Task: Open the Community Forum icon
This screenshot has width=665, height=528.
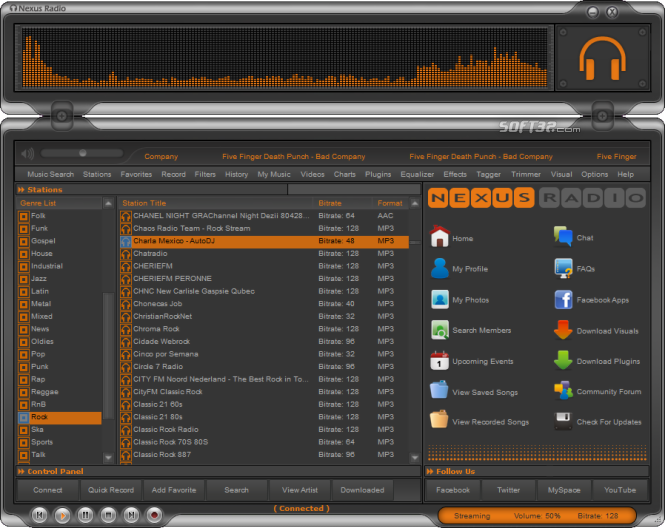Action: pos(563,391)
